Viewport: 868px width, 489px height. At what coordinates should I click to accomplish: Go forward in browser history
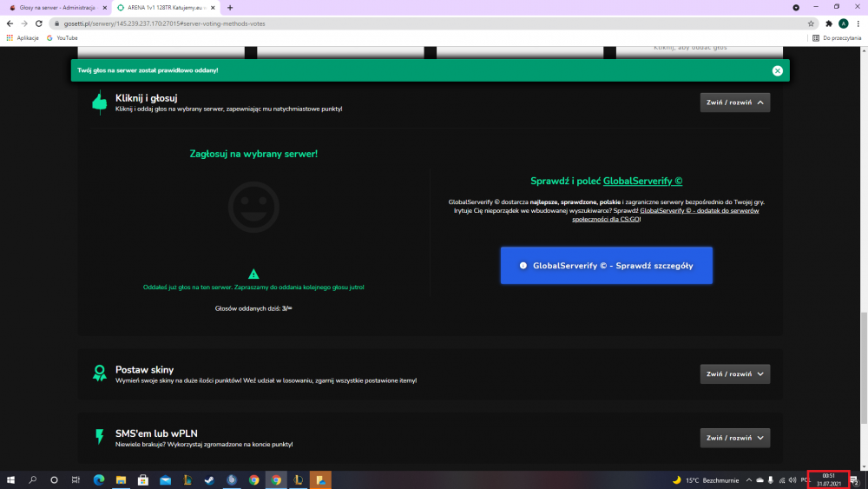coord(24,23)
